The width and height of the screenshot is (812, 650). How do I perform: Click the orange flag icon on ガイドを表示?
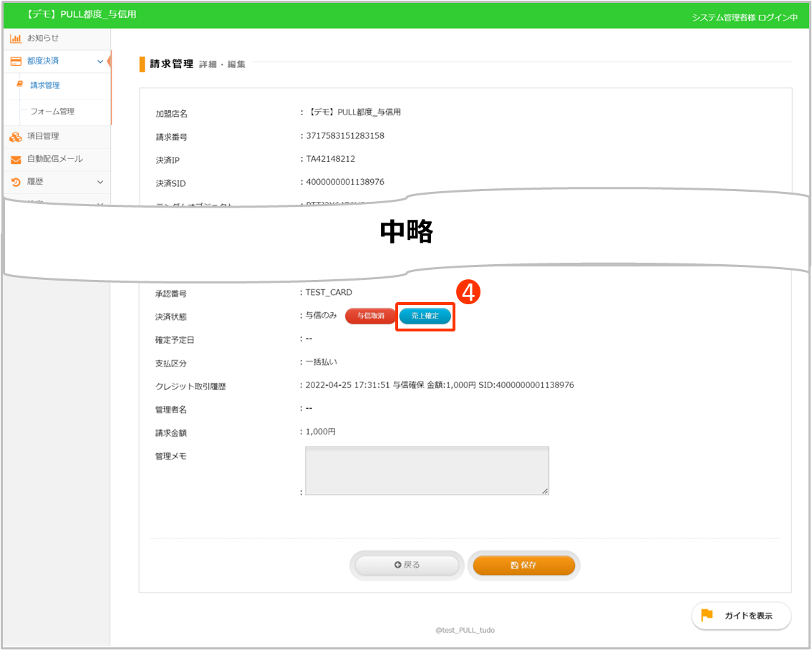tap(705, 616)
